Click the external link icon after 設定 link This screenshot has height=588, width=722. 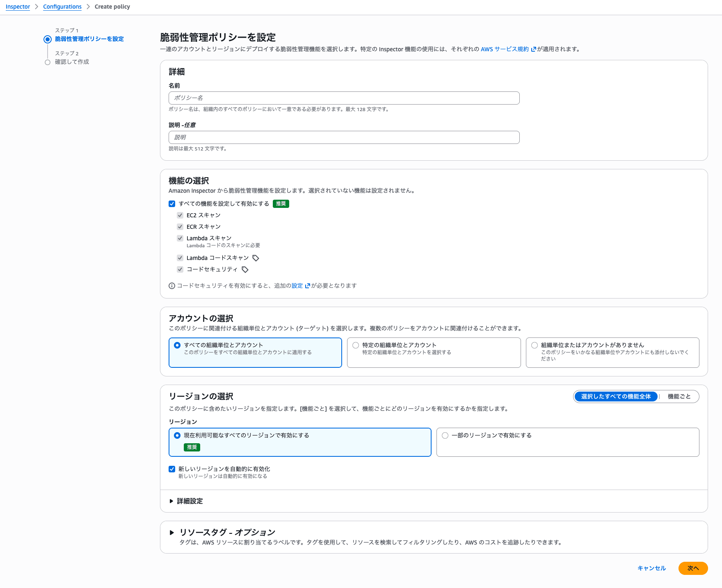point(308,286)
